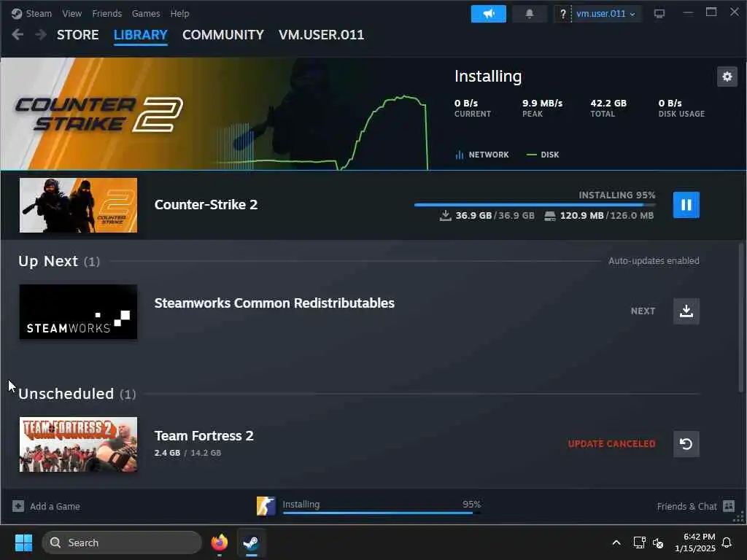747x560 pixels.
Task: Click the UPDATE CANCELED status text
Action: pos(612,444)
